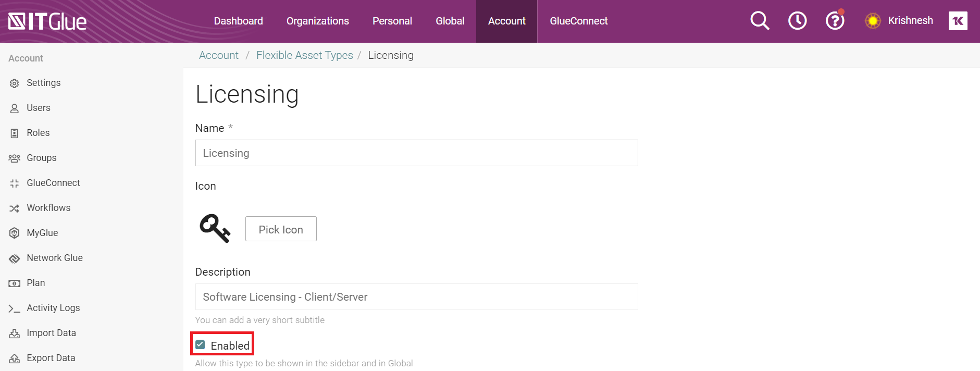
Task: Click into the Name input field
Action: pos(416,153)
